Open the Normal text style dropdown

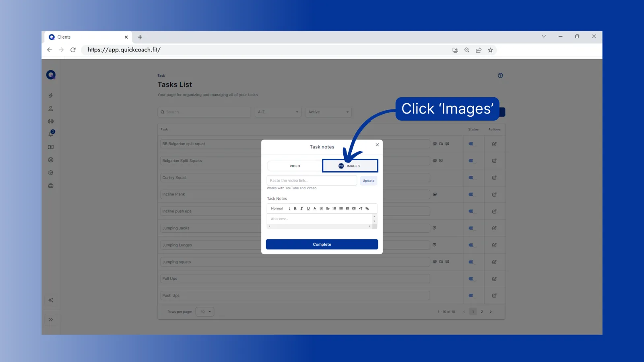coord(280,208)
